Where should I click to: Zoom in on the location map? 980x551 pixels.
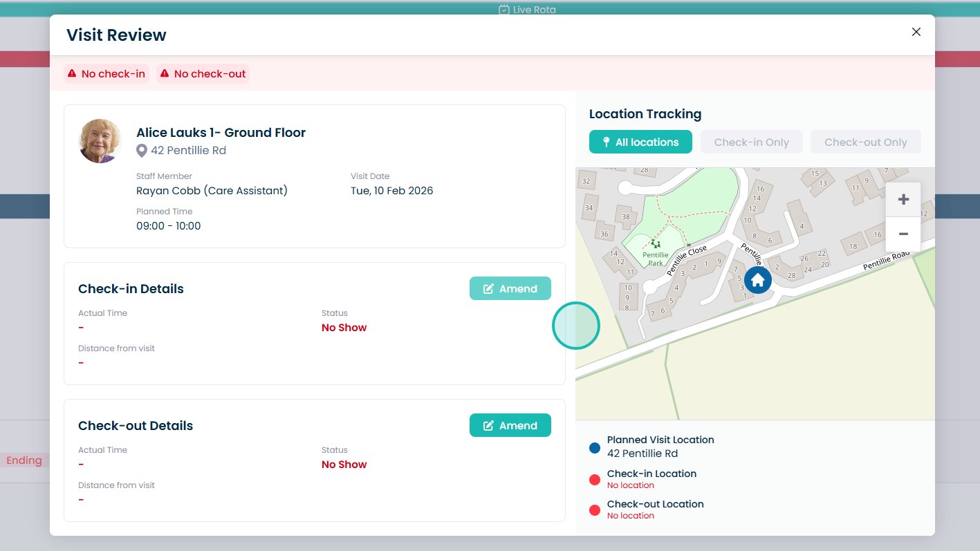903,200
